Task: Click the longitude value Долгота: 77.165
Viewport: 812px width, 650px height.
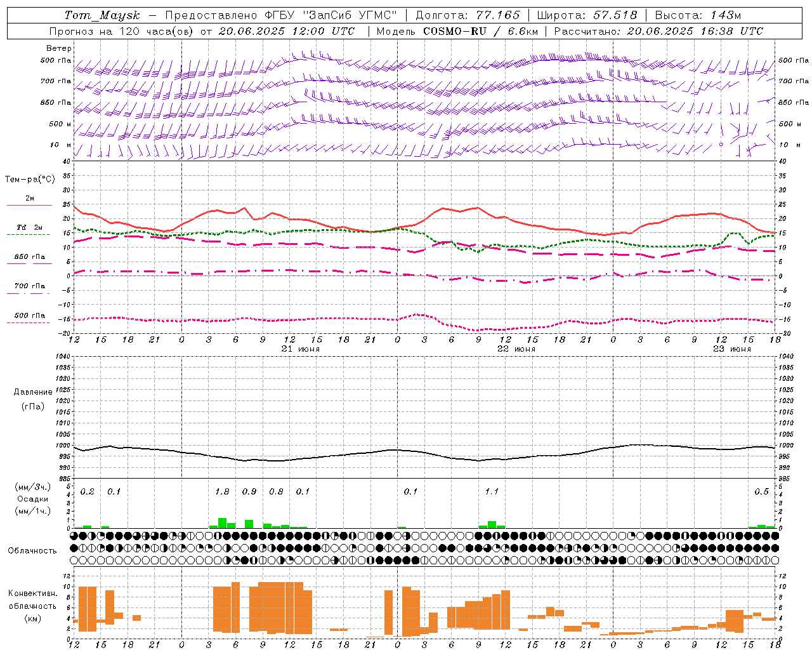Action: [468, 15]
